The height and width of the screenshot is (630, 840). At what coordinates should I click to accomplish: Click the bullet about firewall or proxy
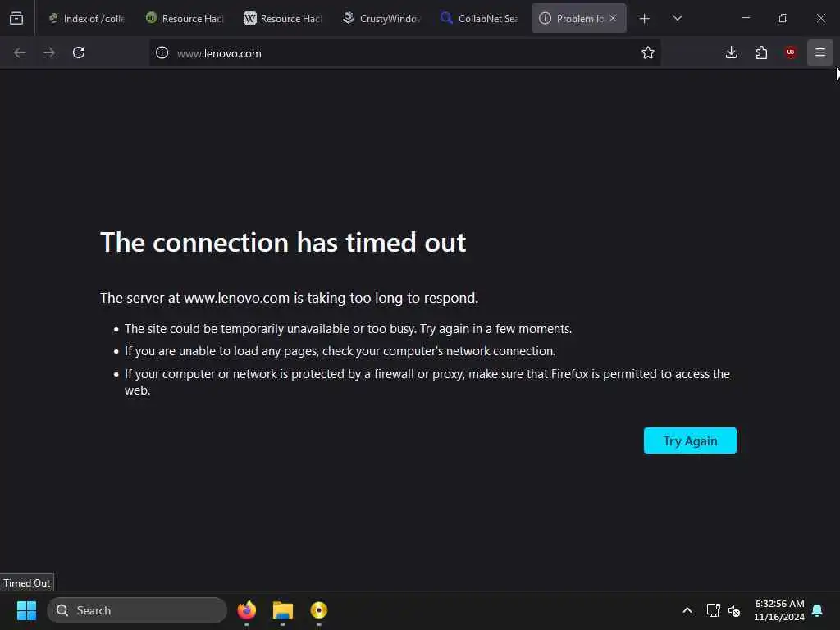(x=427, y=382)
